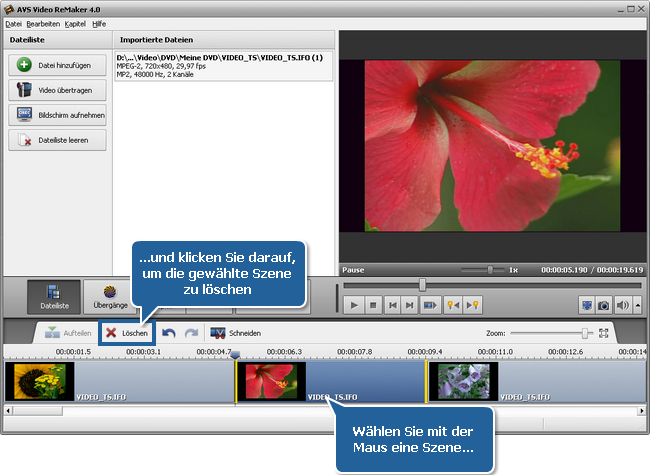Open the Bearbeiten menu
Image resolution: width=650 pixels, height=475 pixels.
coord(43,23)
